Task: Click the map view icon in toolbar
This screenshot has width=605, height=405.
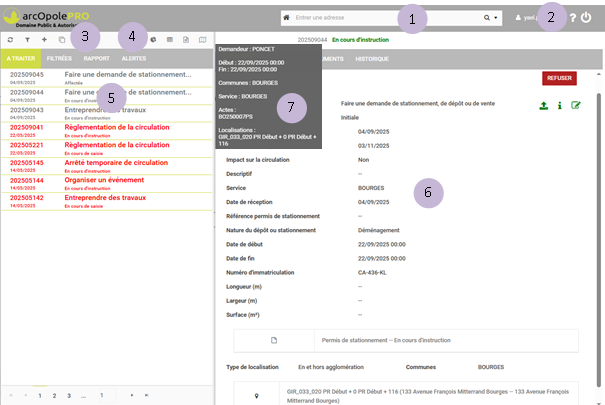Action: tap(203, 38)
